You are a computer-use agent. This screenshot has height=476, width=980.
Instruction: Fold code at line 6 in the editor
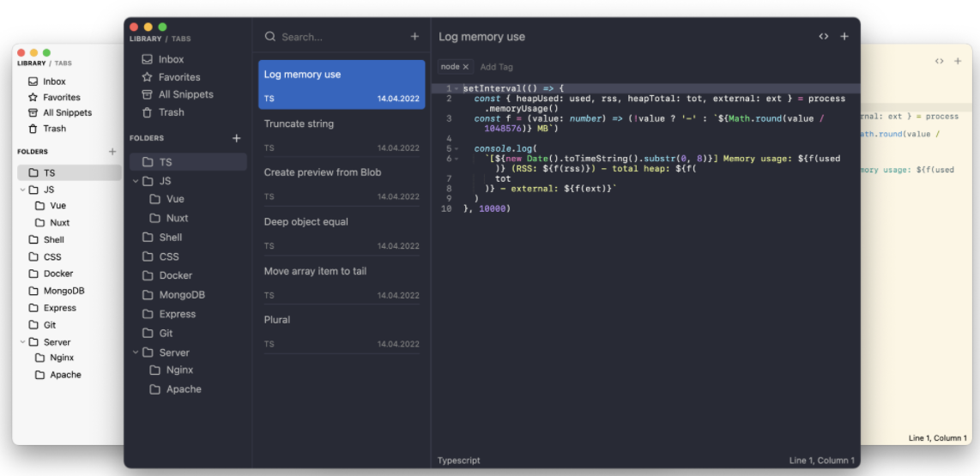click(457, 159)
